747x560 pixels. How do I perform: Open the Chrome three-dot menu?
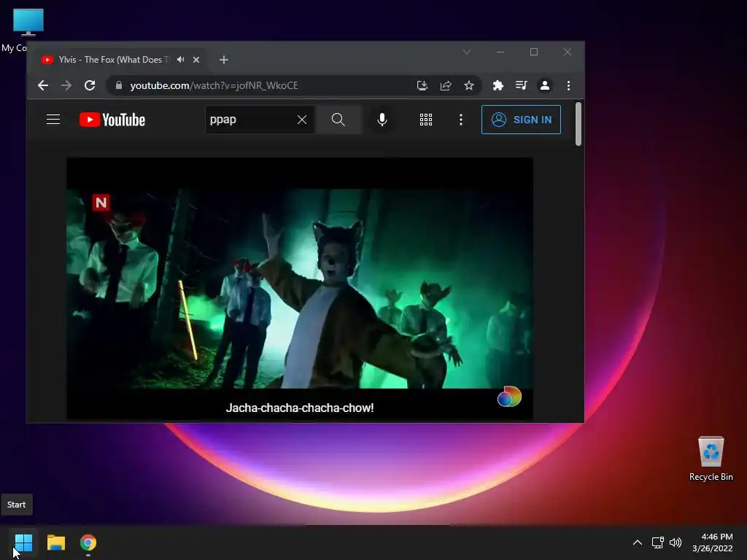[568, 85]
